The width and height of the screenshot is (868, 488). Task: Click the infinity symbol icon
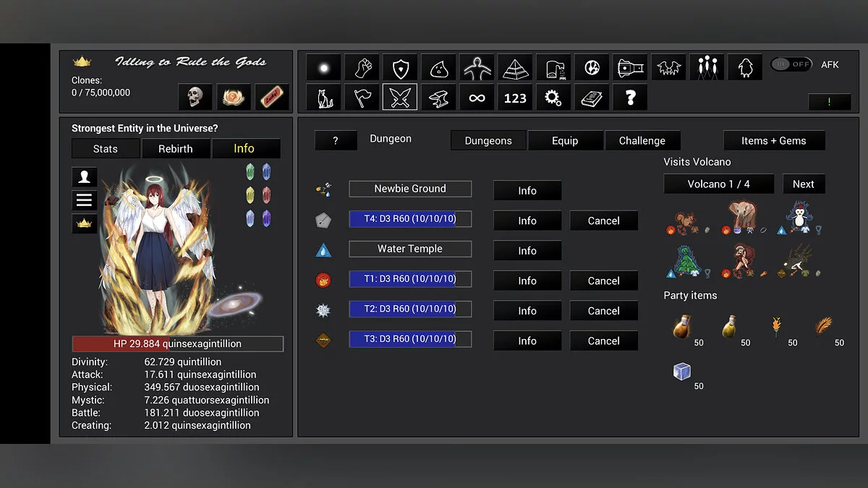point(477,97)
